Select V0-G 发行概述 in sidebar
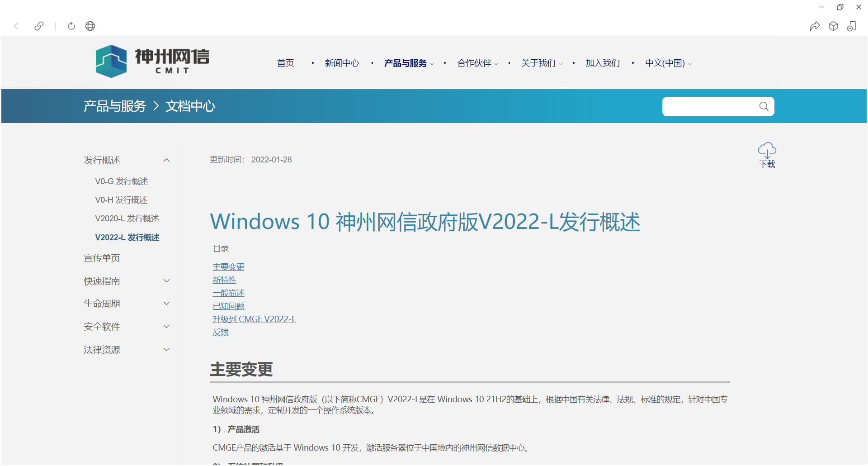The image size is (868, 466). [122, 181]
